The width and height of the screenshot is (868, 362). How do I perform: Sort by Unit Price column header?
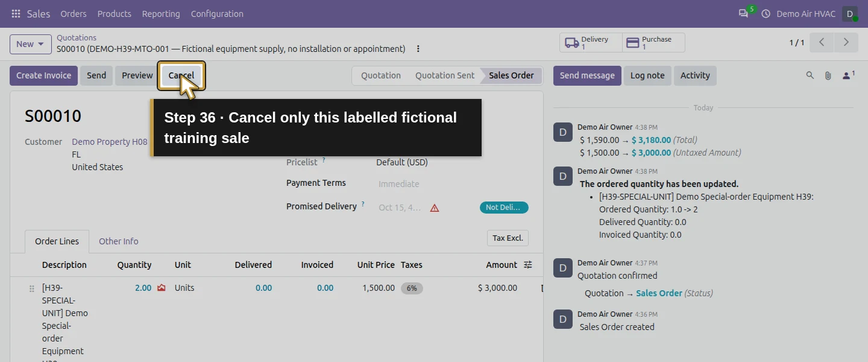coord(376,265)
